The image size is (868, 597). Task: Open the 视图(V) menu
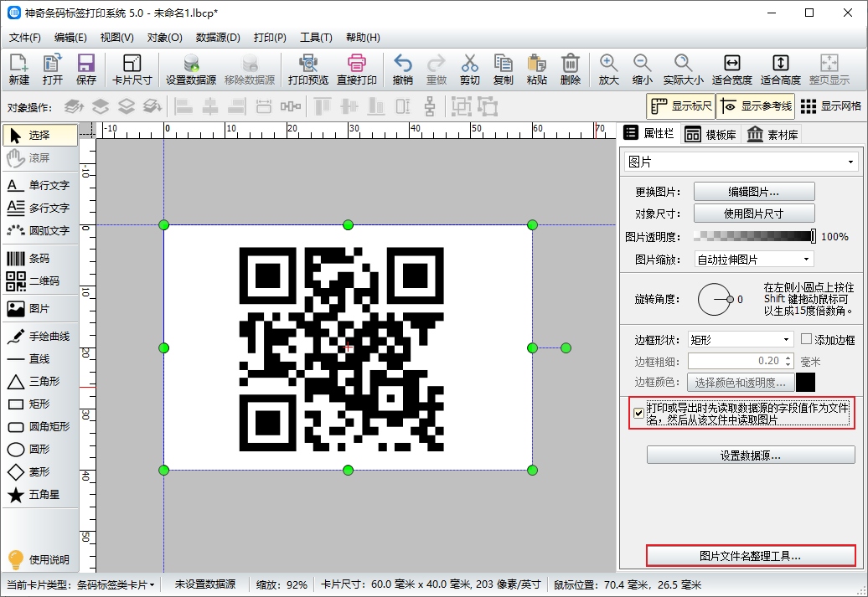click(x=116, y=38)
